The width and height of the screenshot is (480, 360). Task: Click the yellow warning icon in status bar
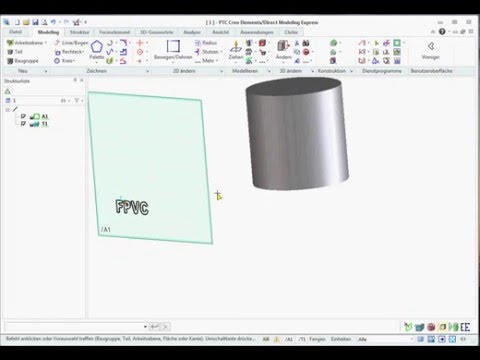coord(276,339)
